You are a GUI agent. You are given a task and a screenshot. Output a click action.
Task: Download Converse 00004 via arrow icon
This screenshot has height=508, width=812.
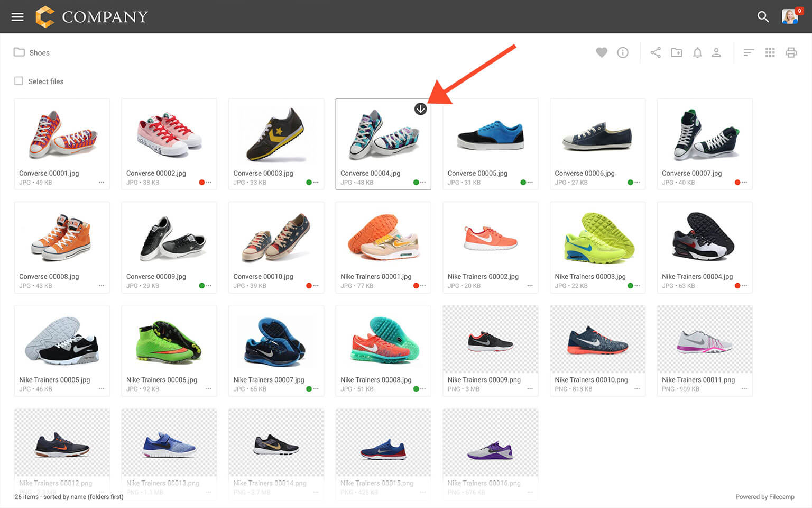[420, 109]
